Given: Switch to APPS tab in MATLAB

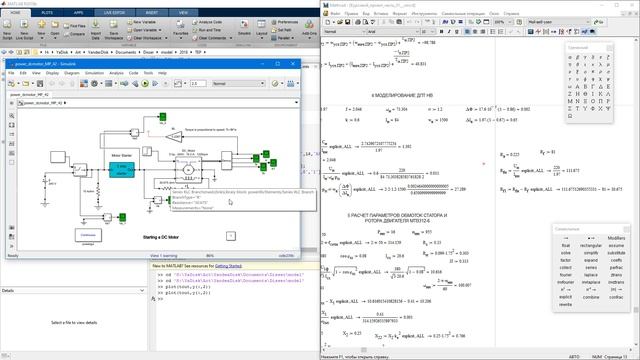Looking at the screenshot, I should [78, 13].
